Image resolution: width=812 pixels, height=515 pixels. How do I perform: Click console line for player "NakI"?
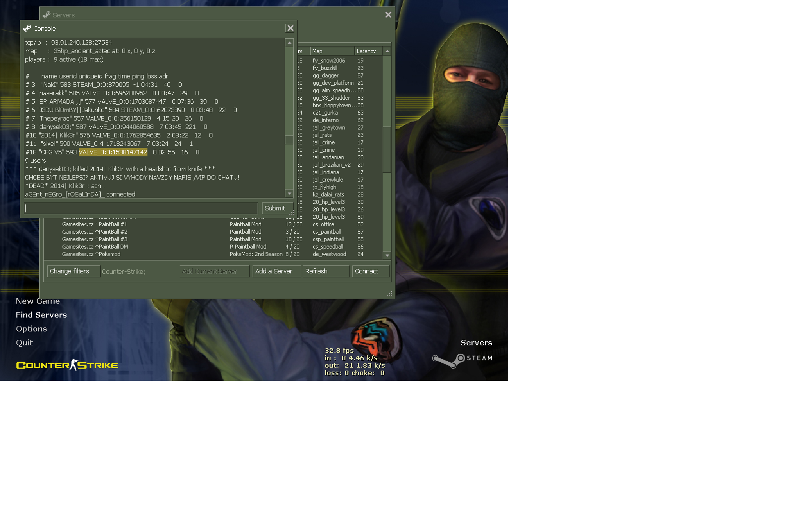point(104,85)
